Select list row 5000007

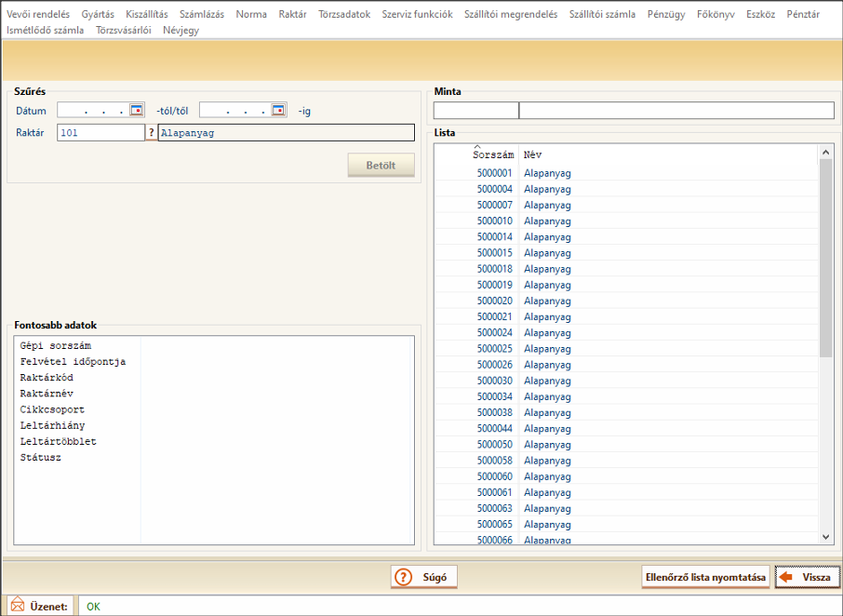point(626,205)
